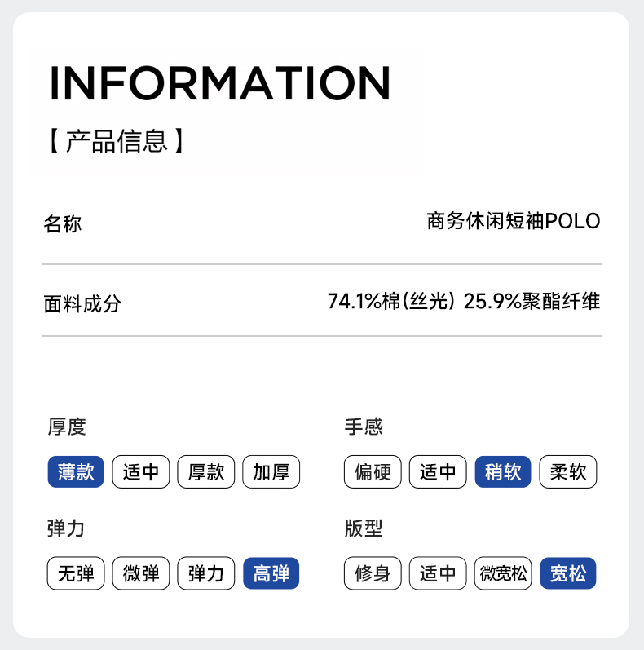Choose the 厚款 thickness tag
Viewport: 644px width, 650px height.
206,472
